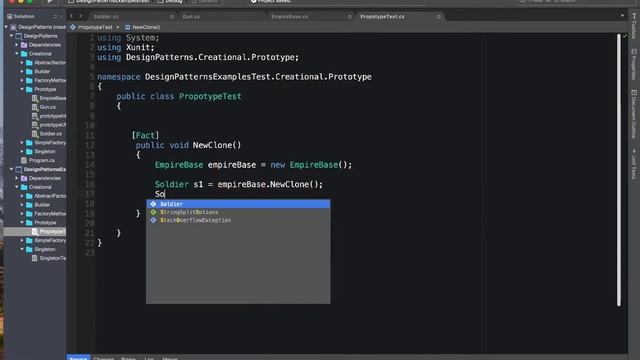Expand test project's FactoryMethod folder
The image size is (640, 360).
(22, 213)
